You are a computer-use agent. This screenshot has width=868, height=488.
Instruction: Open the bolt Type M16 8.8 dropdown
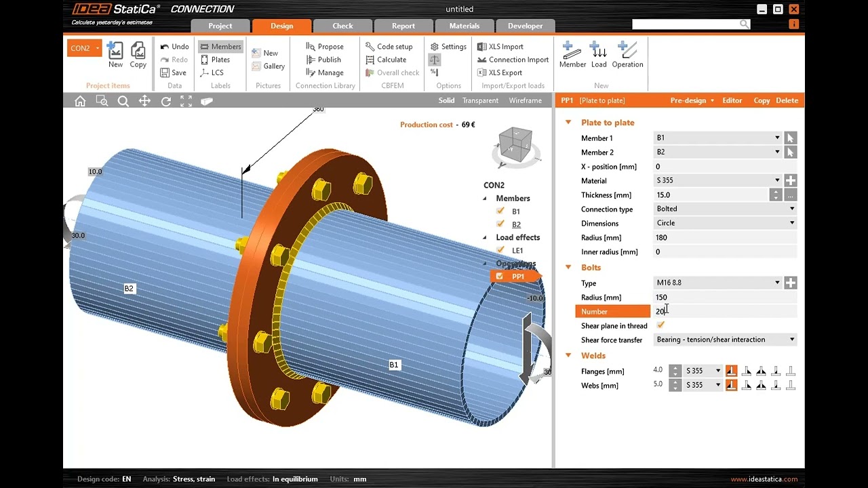777,283
